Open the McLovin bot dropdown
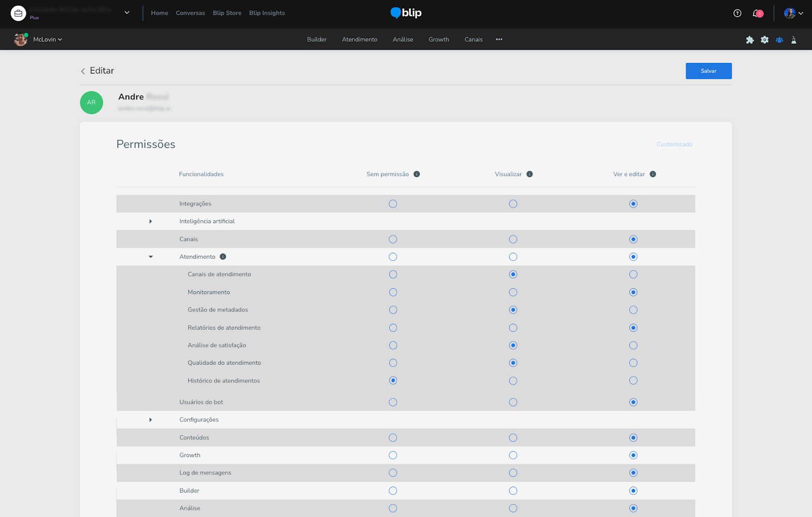812x517 pixels. click(47, 40)
